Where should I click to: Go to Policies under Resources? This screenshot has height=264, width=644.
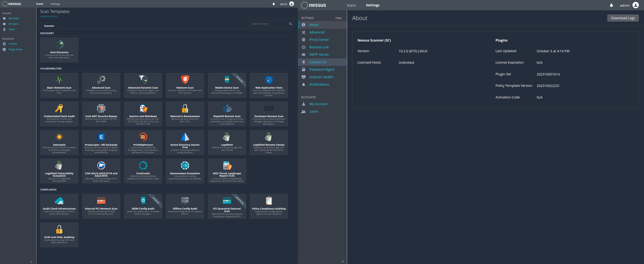coord(13,44)
